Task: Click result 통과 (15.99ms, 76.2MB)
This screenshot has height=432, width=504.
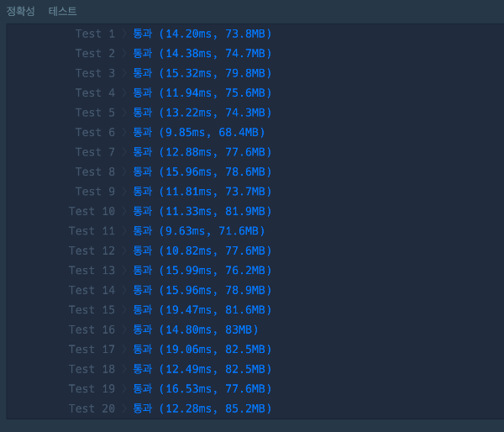Action: (202, 271)
